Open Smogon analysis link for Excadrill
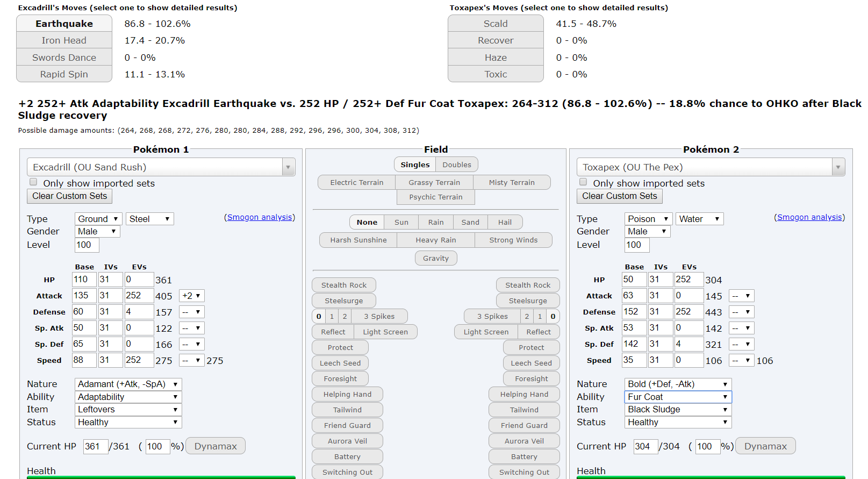868x479 pixels. [x=260, y=217]
